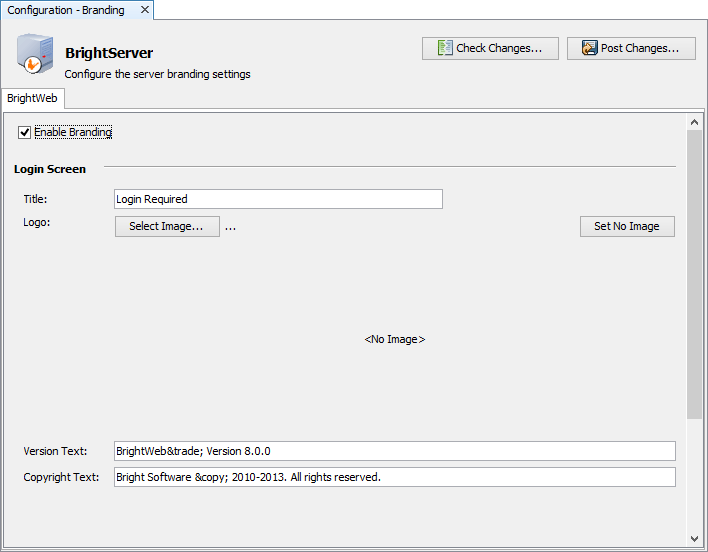Switch to the BrightWeb tab
The image size is (708, 552).
[32, 98]
